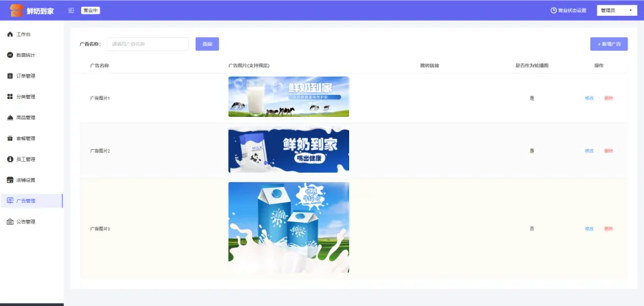
Task: Click 删除 for 广告图片3
Action: [608, 228]
